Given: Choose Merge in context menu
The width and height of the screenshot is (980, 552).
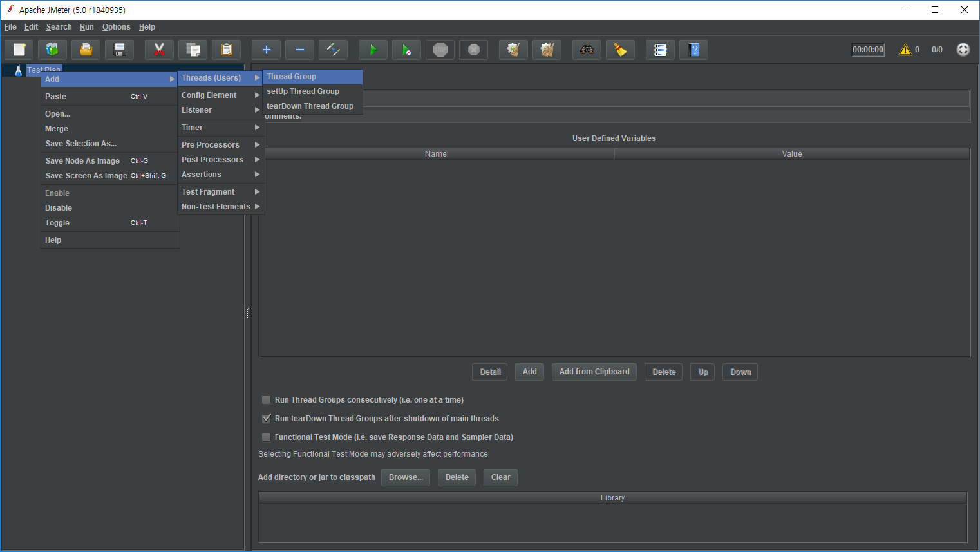Looking at the screenshot, I should [109, 129].
